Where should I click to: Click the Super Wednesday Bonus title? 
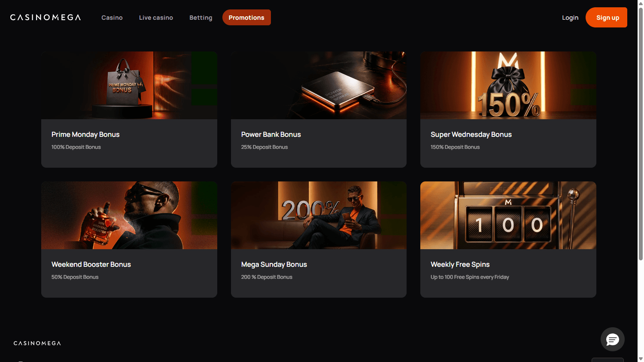471,135
